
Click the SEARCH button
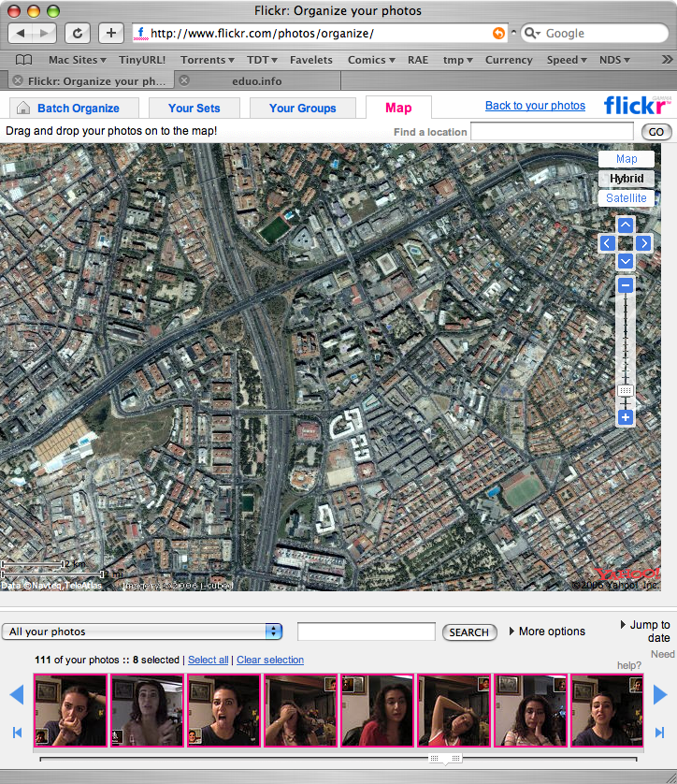pos(469,632)
